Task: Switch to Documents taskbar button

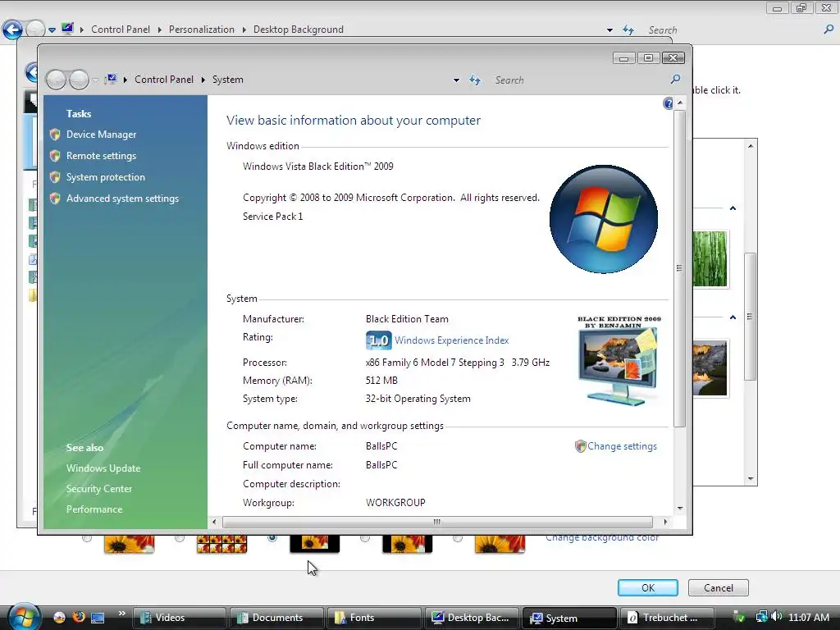Action: click(x=276, y=618)
